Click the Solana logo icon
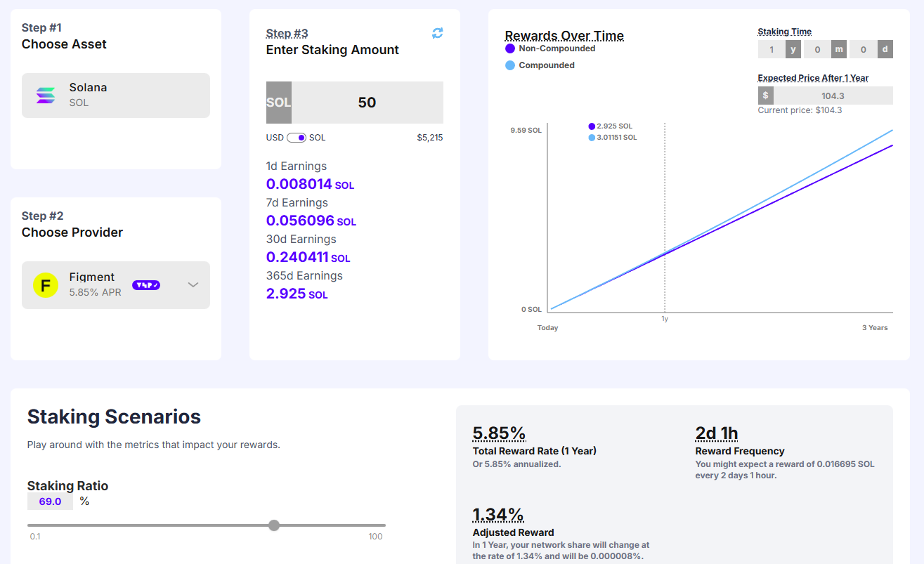Screen dimensions: 924x564 46,96
